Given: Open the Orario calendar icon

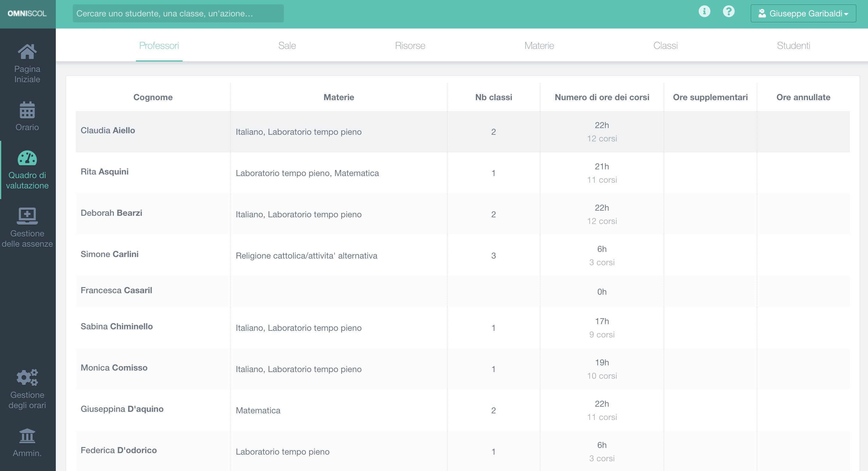Looking at the screenshot, I should (x=27, y=110).
